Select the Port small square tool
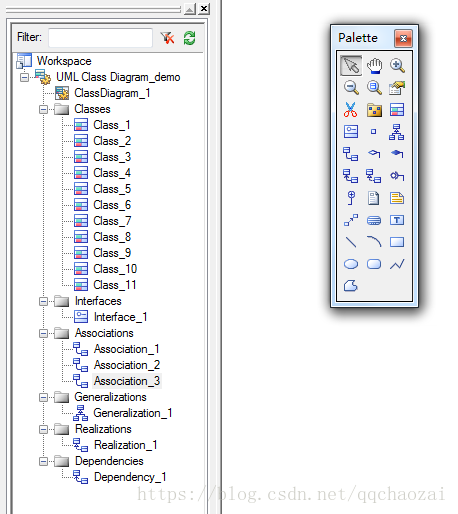Viewport: 458px width, 514px height. click(374, 131)
